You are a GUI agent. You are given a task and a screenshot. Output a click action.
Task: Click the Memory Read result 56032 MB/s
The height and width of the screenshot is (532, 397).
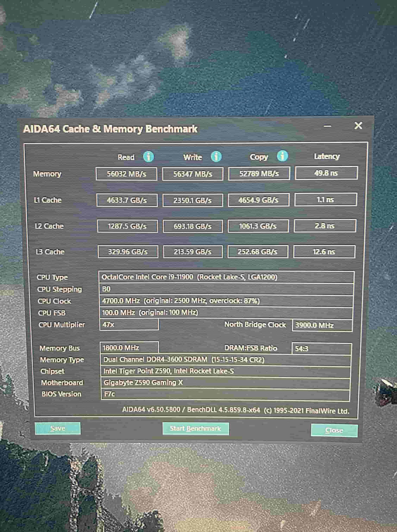coord(126,174)
